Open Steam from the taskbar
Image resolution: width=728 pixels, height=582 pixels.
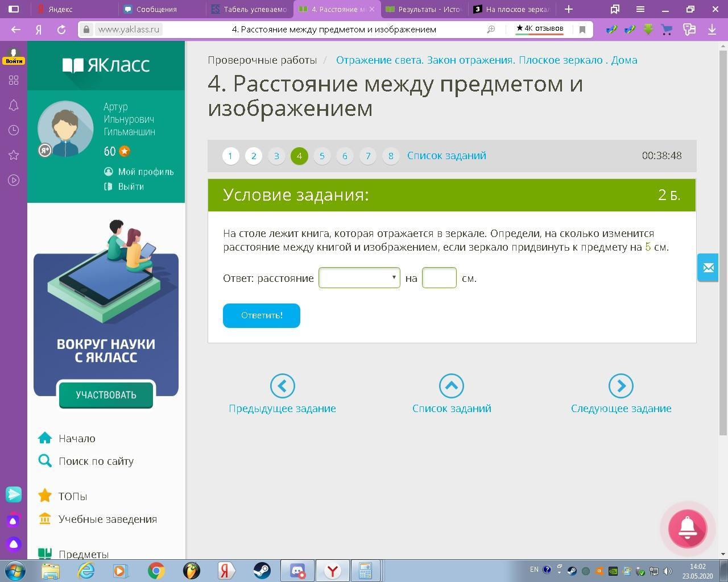pos(262,570)
